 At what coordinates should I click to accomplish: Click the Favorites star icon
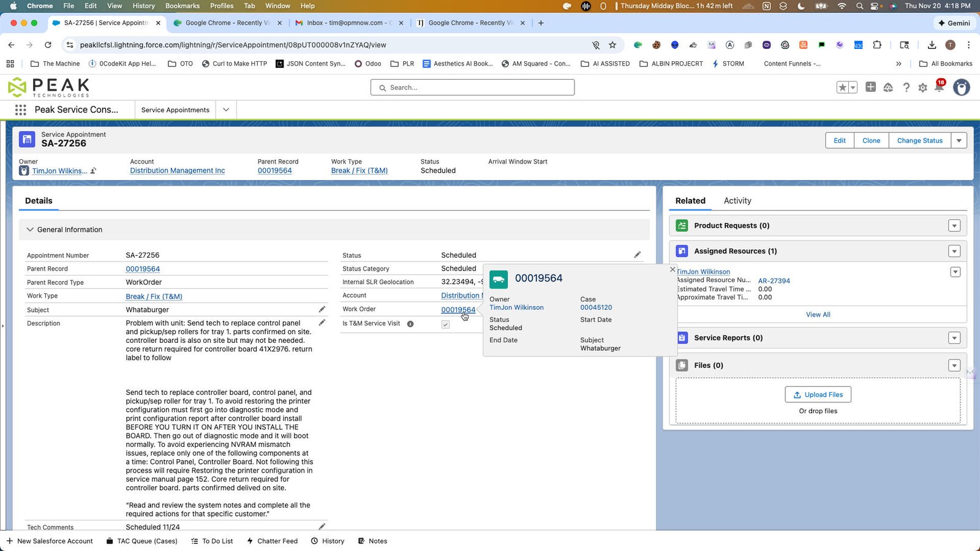(843, 88)
